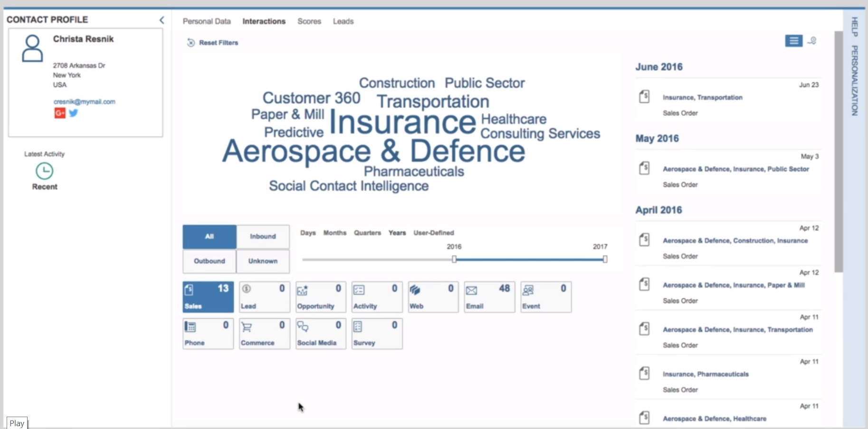Open the cresnik@mymail.com email link

point(84,102)
